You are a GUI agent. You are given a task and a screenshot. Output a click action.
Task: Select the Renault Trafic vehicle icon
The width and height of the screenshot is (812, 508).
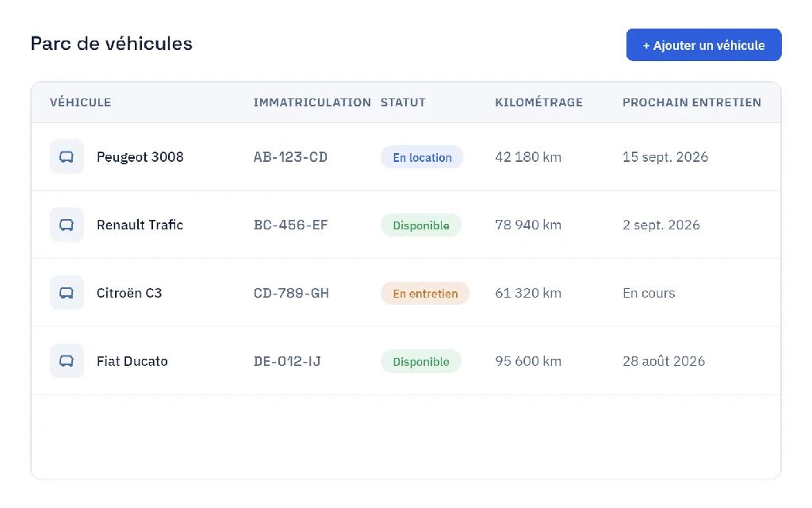[67, 225]
